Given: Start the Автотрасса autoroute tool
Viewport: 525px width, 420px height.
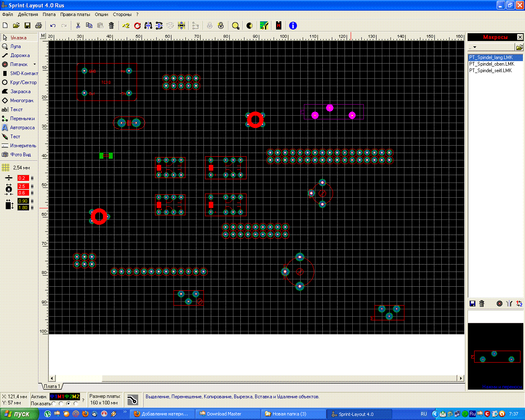Looking at the screenshot, I should tap(19, 128).
